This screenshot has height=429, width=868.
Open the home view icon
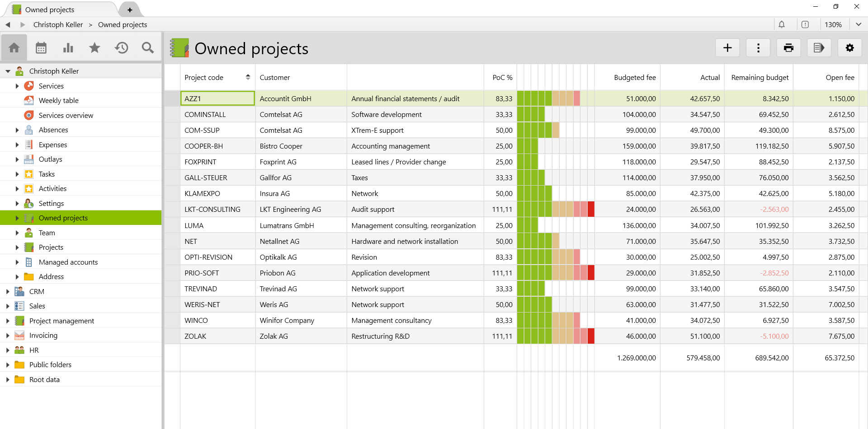pyautogui.click(x=14, y=47)
